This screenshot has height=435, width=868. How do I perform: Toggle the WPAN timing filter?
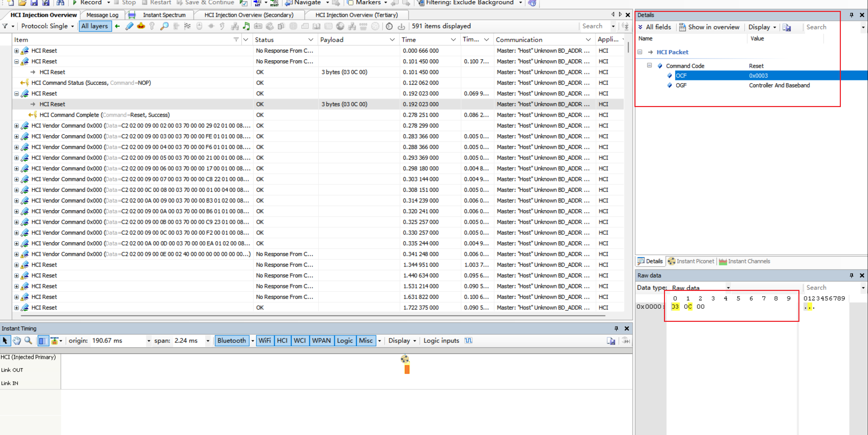pyautogui.click(x=321, y=341)
